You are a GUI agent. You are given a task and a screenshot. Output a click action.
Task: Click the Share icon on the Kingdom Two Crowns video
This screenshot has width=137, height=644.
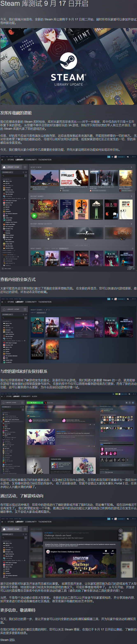(x=112, y=552)
